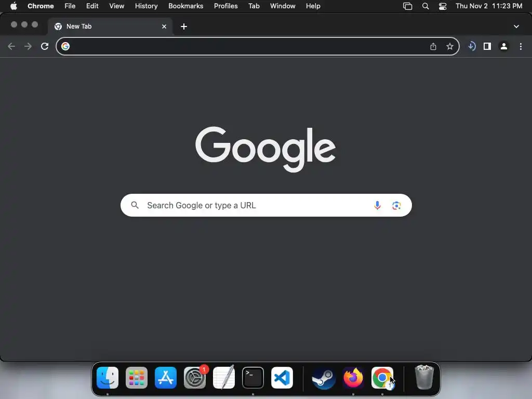Open the Chrome downloads icon
Viewport: 532px width, 399px height.
coord(472,46)
